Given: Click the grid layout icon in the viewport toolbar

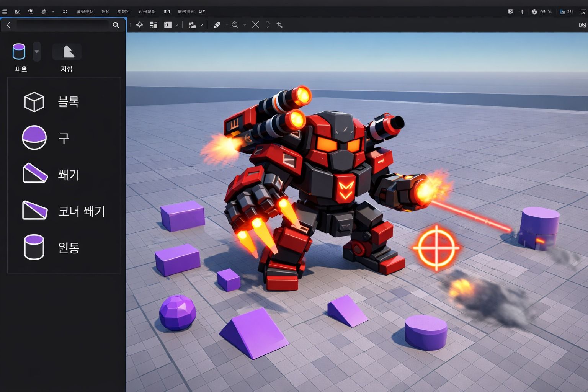Looking at the screenshot, I should click(154, 25).
